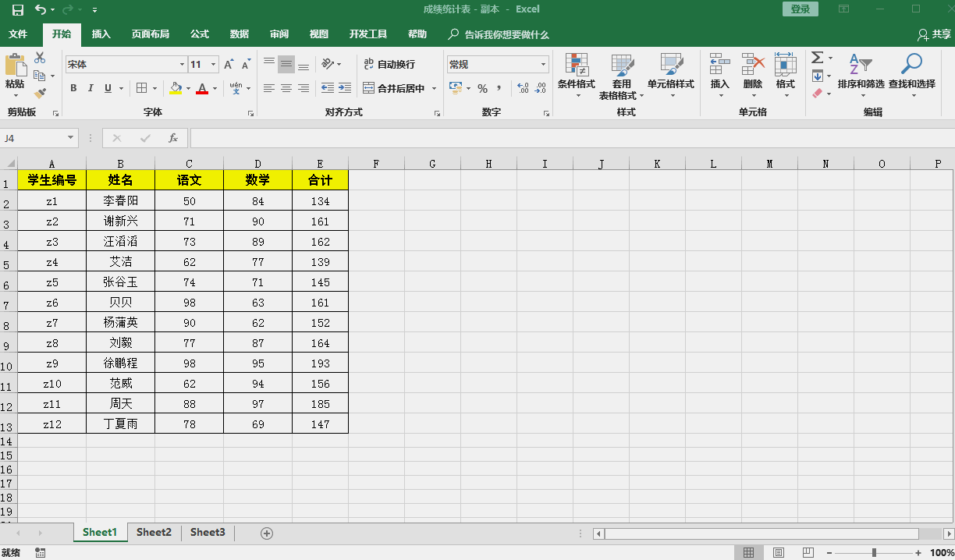Enable 自动换行 wrap text
Viewport: 955px width, 560px height.
pyautogui.click(x=392, y=64)
